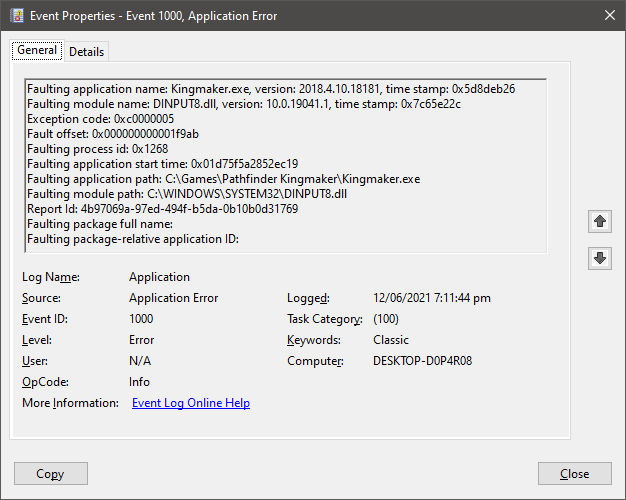Select the General tab
This screenshot has height=500, width=626.
37,50
